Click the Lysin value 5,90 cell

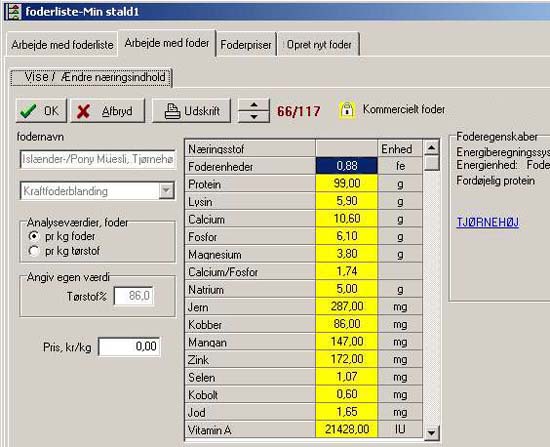(347, 201)
